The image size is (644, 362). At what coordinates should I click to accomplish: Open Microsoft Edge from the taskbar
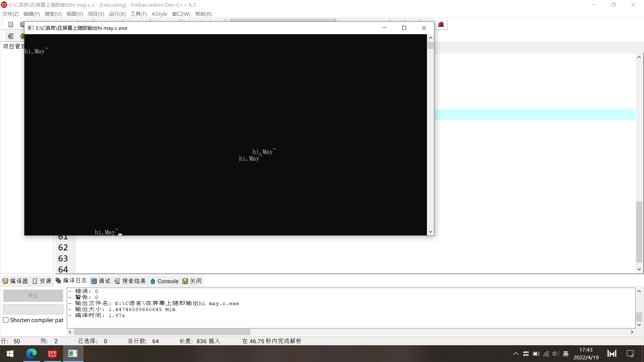[x=32, y=354]
